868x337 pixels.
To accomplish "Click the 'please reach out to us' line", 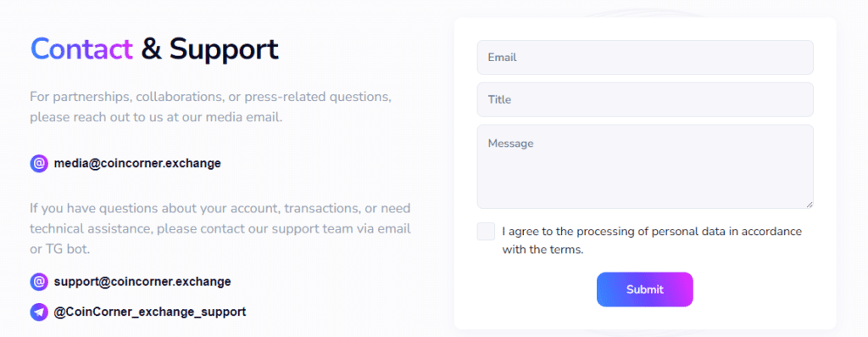I will pos(157,117).
